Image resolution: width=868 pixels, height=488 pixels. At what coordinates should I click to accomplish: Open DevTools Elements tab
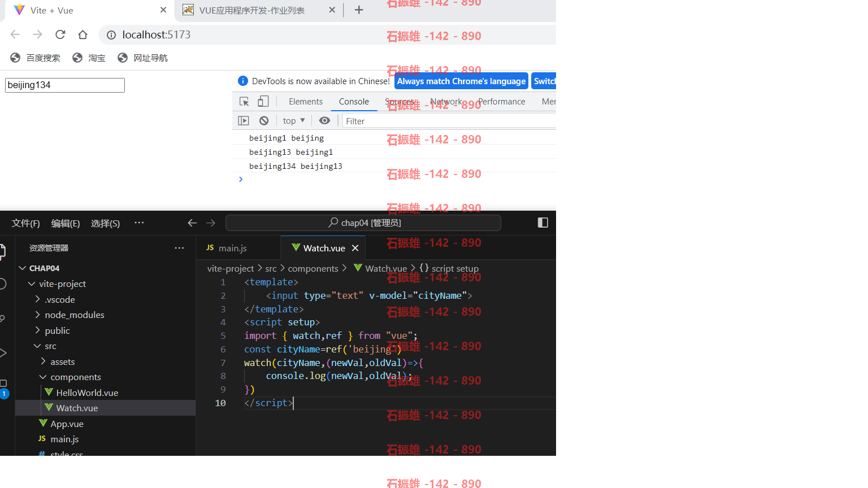click(306, 102)
